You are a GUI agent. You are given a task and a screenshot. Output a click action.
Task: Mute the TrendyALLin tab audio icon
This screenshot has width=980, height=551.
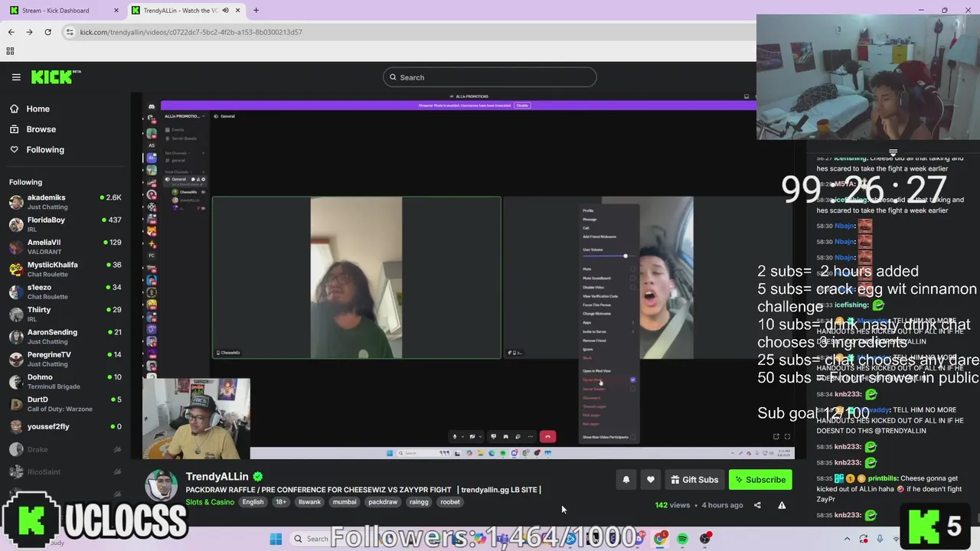(x=225, y=11)
